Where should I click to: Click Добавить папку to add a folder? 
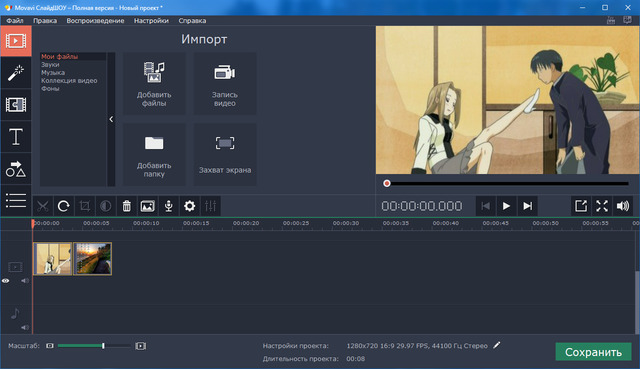[x=154, y=155]
